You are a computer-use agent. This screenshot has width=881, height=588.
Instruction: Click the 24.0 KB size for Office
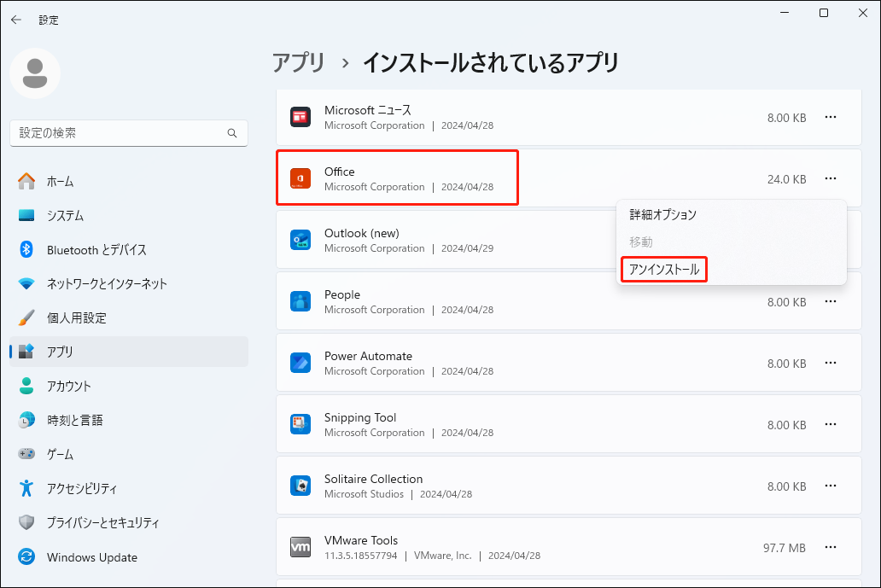[786, 179]
